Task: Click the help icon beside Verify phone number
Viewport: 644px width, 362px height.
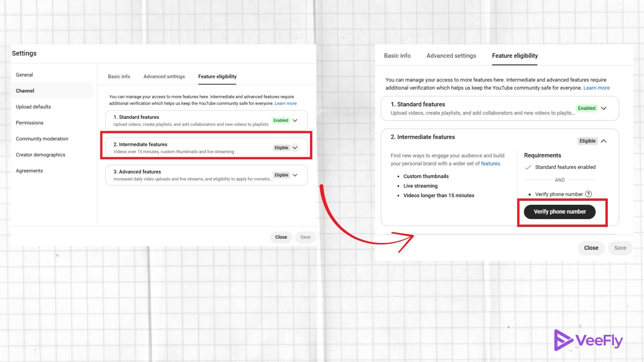Action: [588, 194]
